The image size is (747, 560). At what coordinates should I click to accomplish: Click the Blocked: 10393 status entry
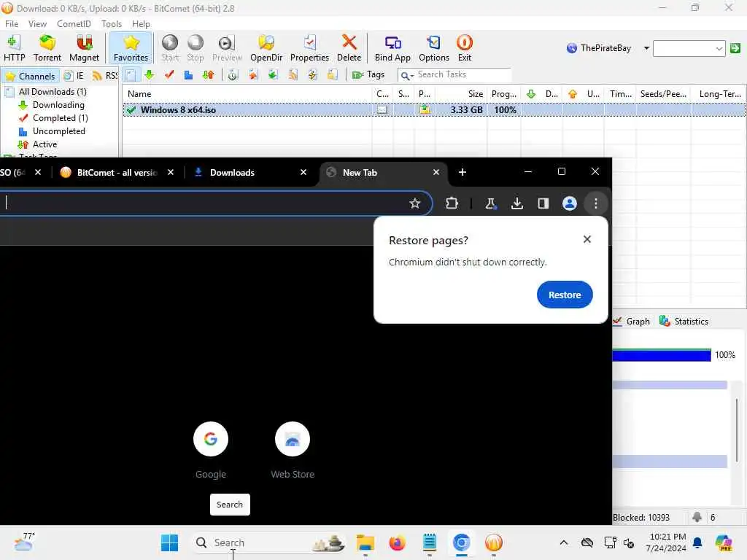point(641,517)
